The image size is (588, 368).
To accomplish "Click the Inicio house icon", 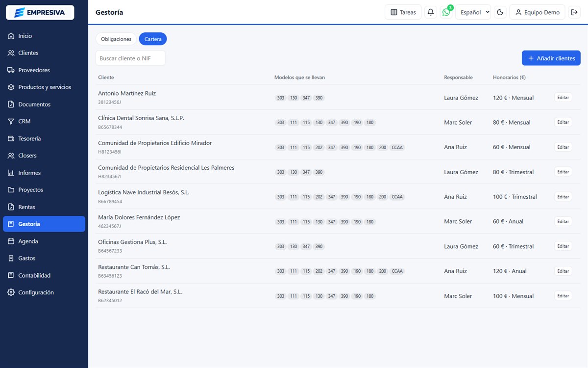I will tap(11, 36).
